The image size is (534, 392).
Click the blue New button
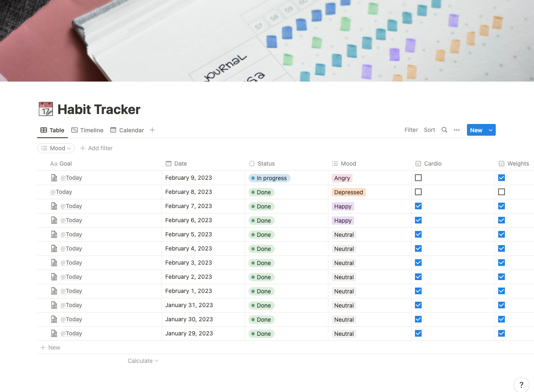[476, 130]
